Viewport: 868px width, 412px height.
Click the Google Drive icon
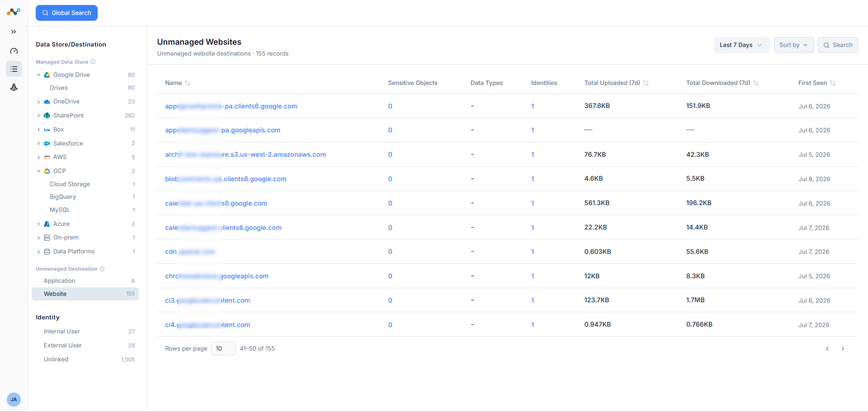pyautogui.click(x=47, y=75)
